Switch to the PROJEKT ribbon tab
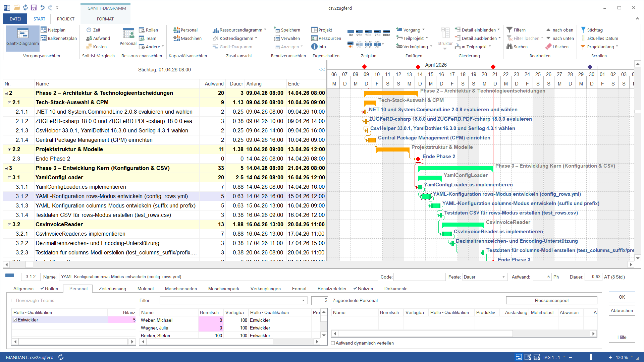644x362 pixels. (66, 19)
